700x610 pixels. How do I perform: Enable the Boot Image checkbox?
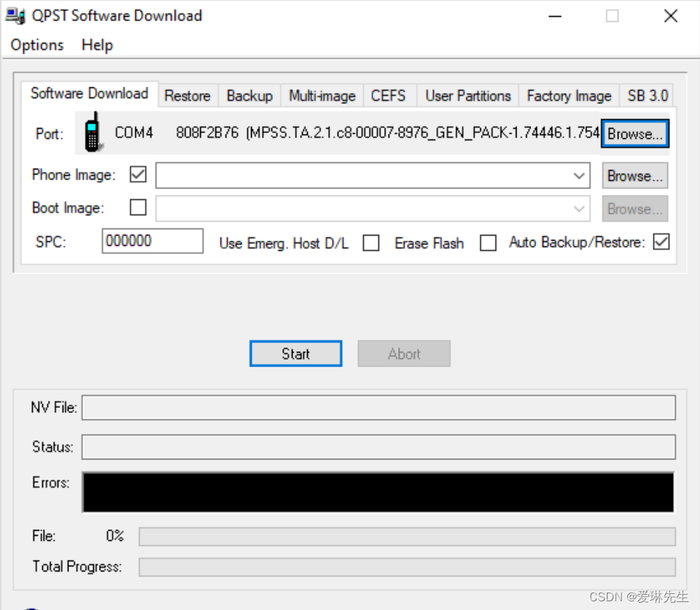pos(138,207)
